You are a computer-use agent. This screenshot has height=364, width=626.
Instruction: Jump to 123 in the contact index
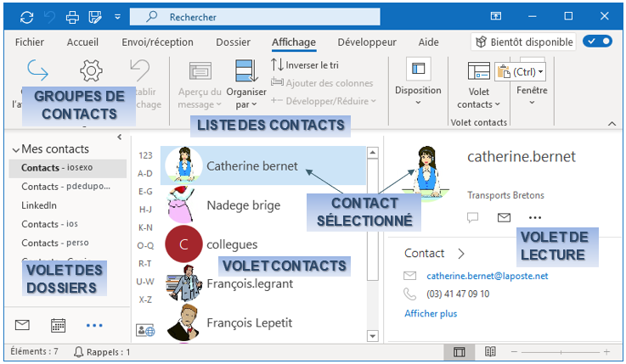(x=145, y=155)
